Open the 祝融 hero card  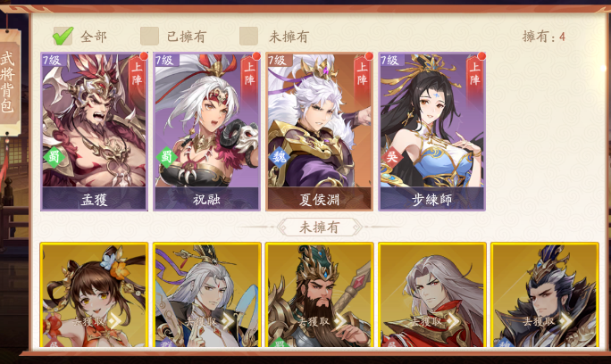[206, 131]
